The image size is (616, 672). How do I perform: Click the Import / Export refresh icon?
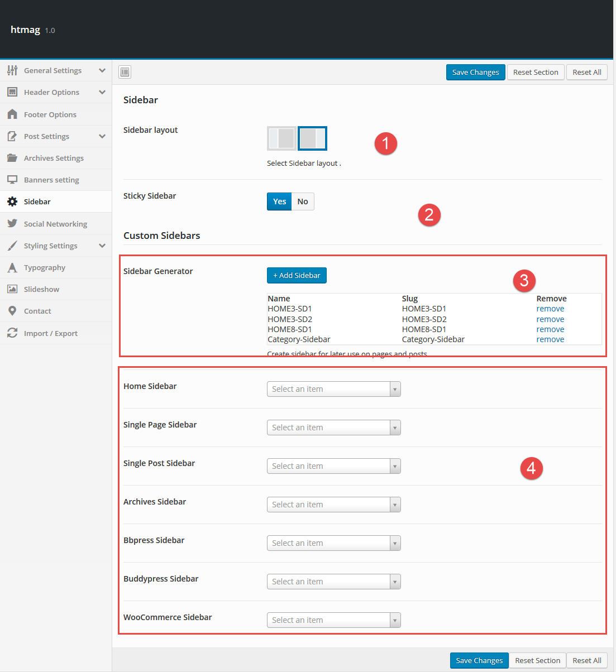point(12,333)
